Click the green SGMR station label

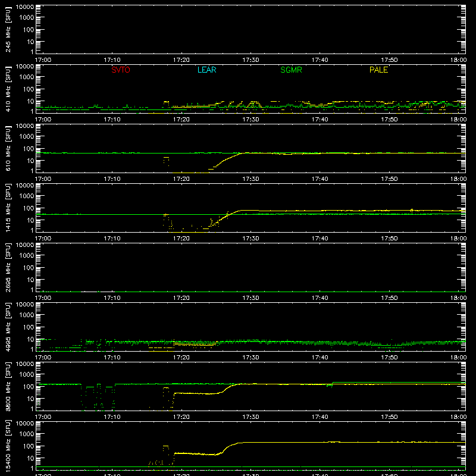coord(291,70)
